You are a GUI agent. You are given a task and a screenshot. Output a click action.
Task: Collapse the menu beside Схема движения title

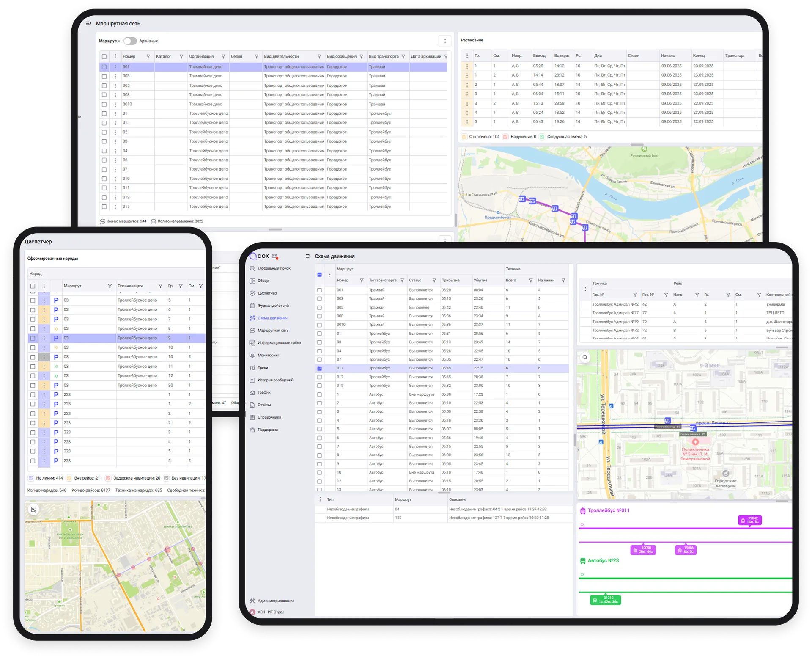tap(308, 256)
